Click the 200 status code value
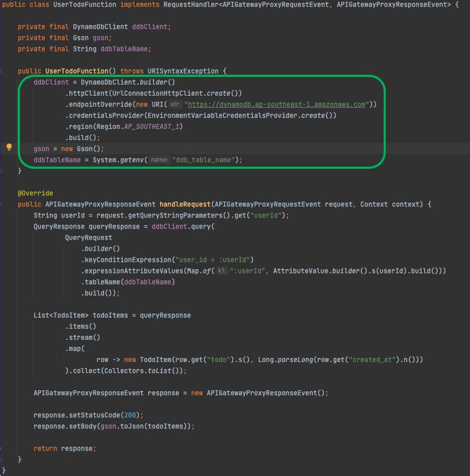470x476 pixels. point(132,415)
